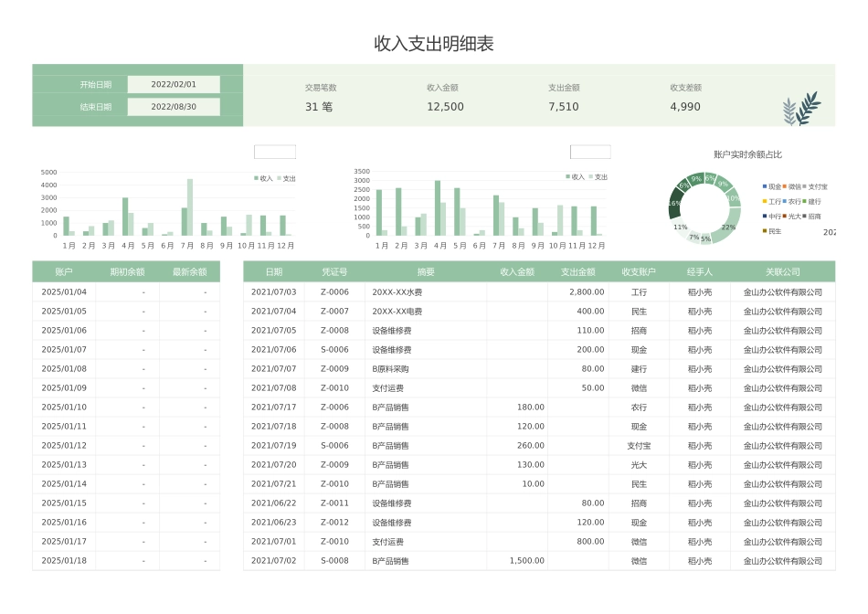The width and height of the screenshot is (868, 614).
Task: Click the 最新余额 column header
Action: click(x=190, y=272)
